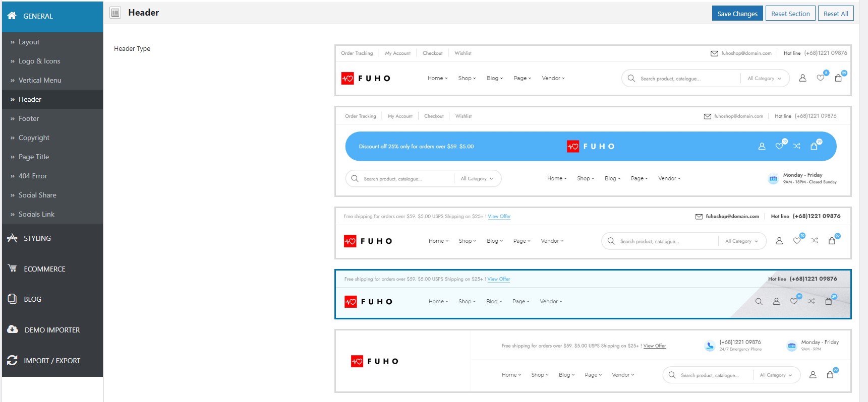
Task: Click Save Changes button
Action: [x=737, y=14]
